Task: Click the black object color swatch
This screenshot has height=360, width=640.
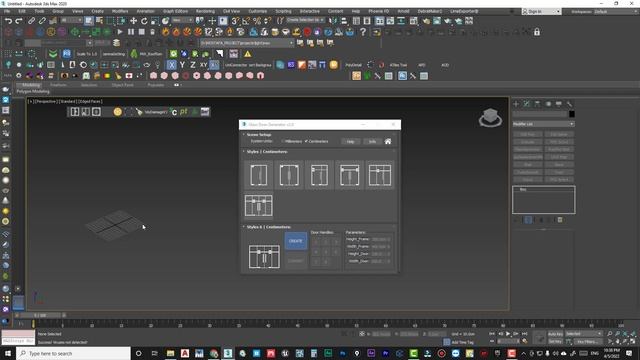Action: click(572, 114)
